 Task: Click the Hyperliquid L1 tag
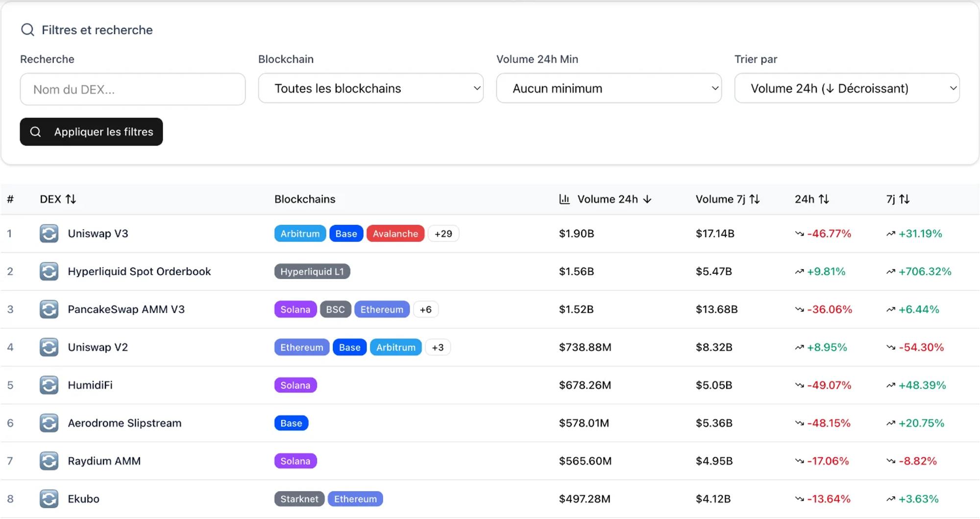tap(312, 271)
